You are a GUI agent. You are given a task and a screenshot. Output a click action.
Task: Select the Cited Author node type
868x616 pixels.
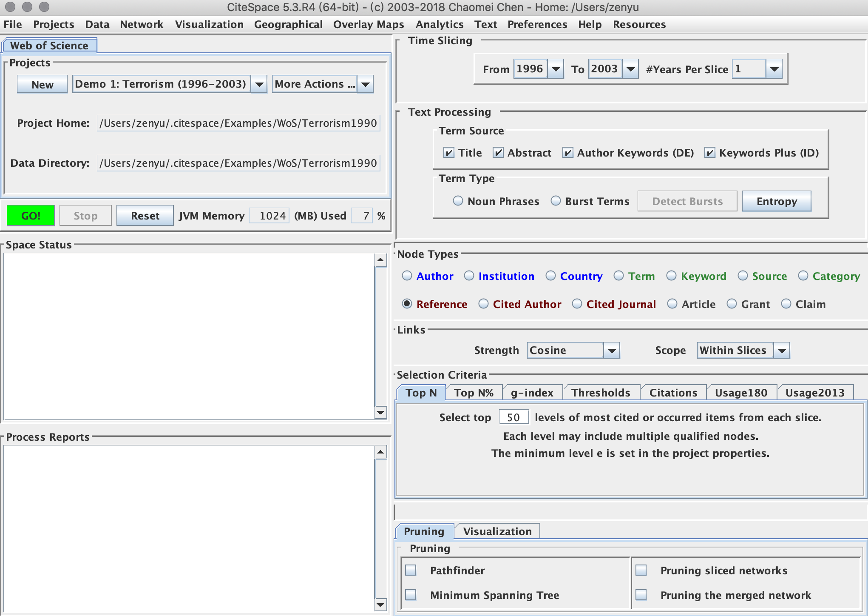pyautogui.click(x=484, y=304)
